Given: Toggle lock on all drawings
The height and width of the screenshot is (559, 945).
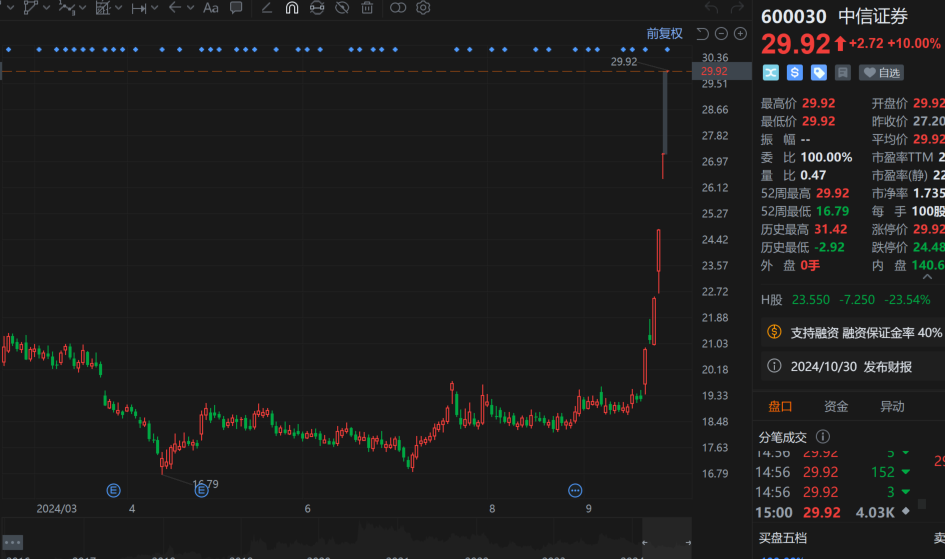Looking at the screenshot, I should tap(316, 8).
